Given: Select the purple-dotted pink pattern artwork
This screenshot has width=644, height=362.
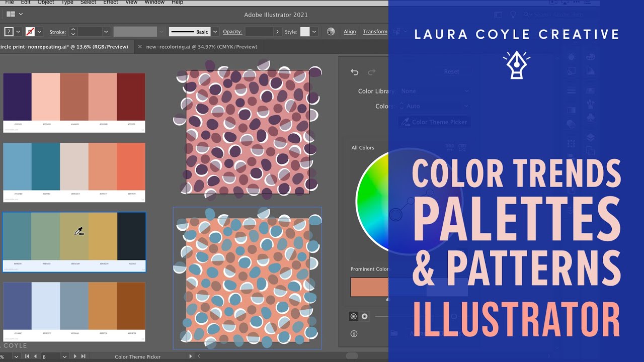Looking at the screenshot, I should pos(248,132).
